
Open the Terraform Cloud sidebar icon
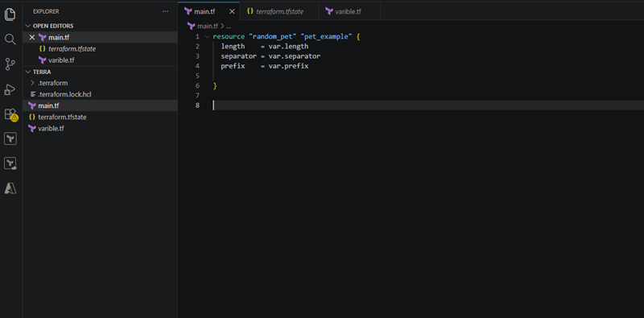click(10, 163)
